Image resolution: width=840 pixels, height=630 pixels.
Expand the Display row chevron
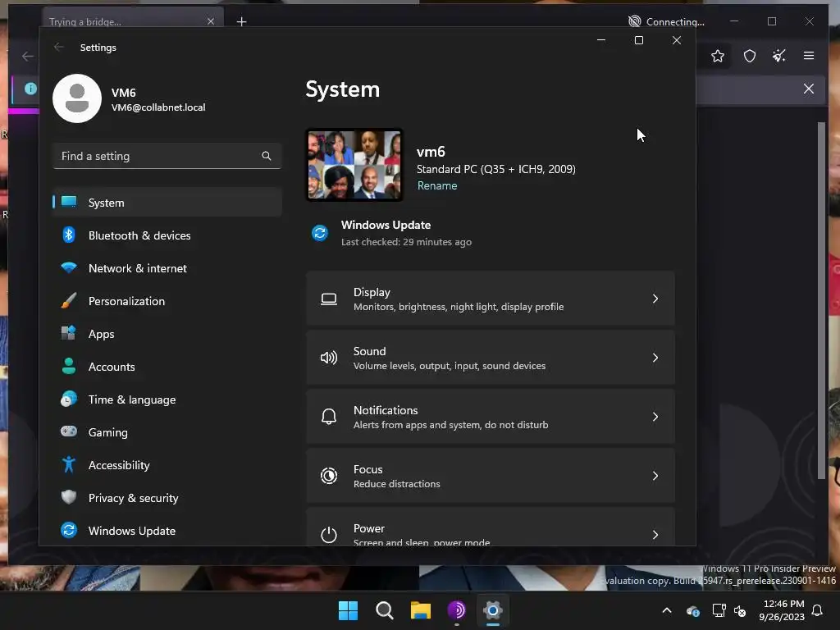pyautogui.click(x=655, y=299)
